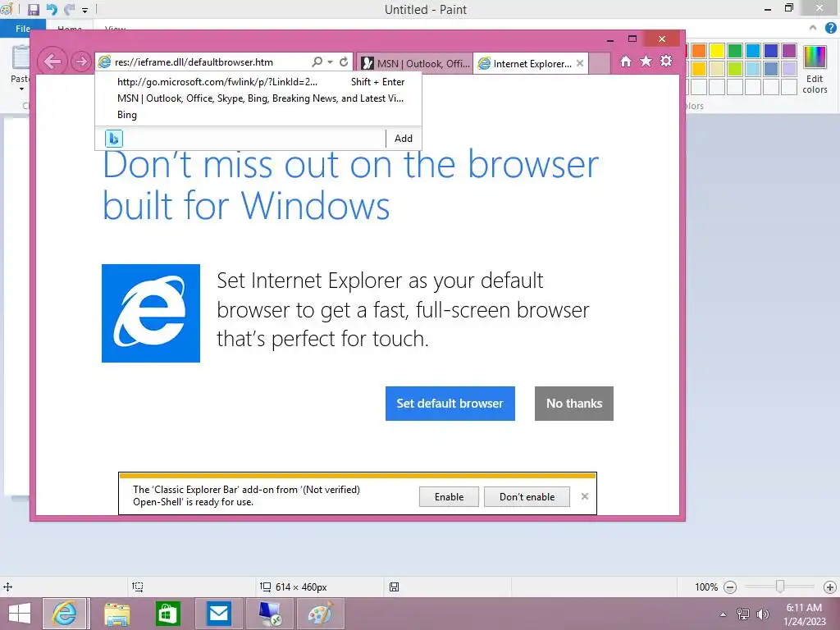Select the gold color swatch
Viewport: 840px width, 630px height.
pos(699,69)
